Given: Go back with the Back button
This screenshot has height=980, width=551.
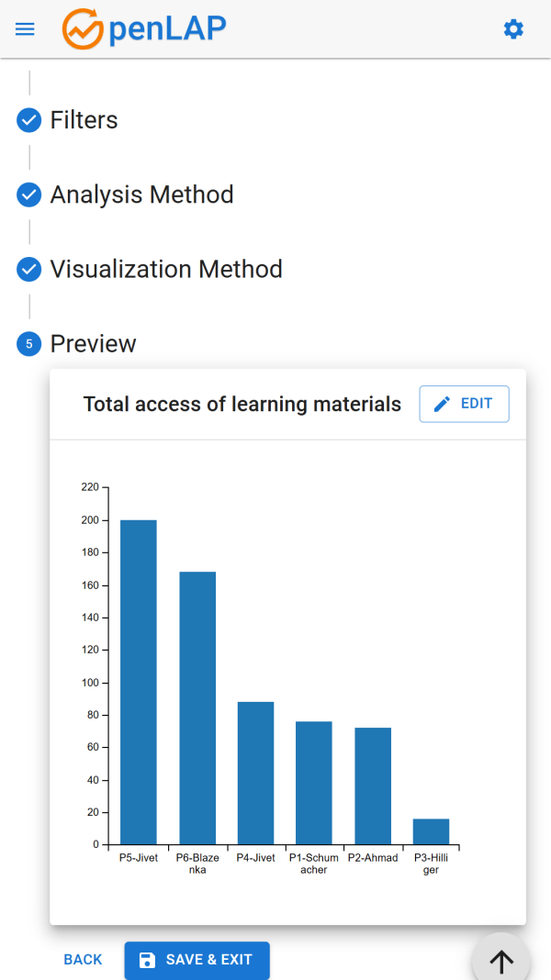Looking at the screenshot, I should tap(83, 960).
